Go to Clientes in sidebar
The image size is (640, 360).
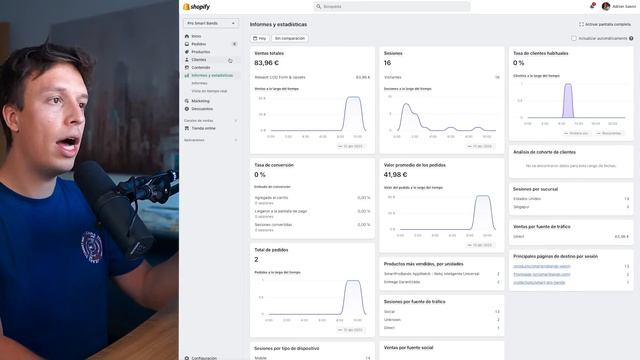click(199, 60)
